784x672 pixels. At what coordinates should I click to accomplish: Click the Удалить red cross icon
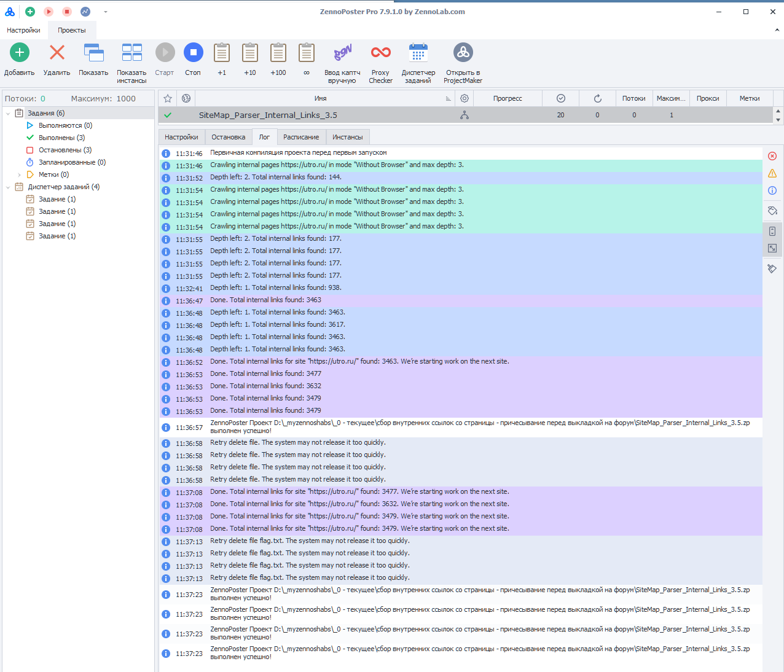click(x=57, y=53)
